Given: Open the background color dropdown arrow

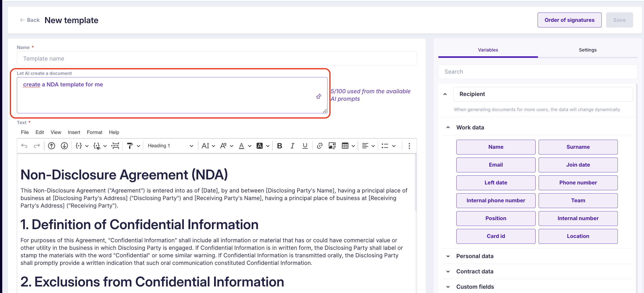Looking at the screenshot, I should click(x=268, y=146).
